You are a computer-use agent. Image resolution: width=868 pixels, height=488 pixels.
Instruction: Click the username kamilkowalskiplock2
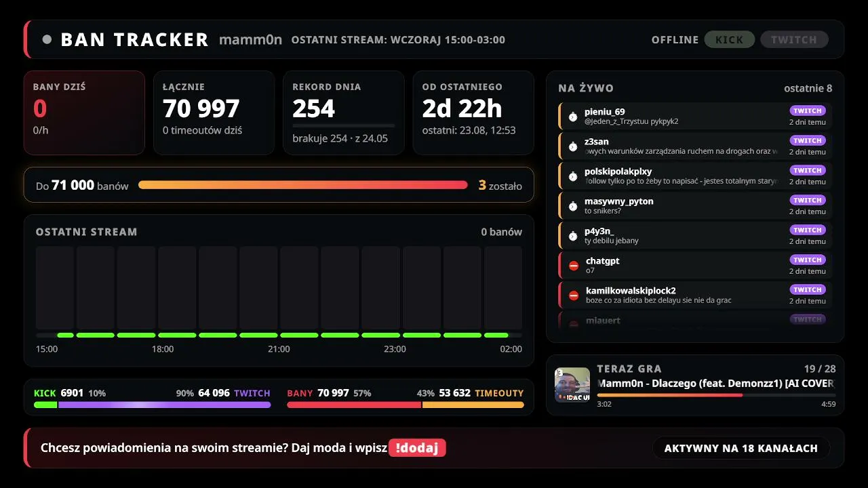pyautogui.click(x=631, y=290)
